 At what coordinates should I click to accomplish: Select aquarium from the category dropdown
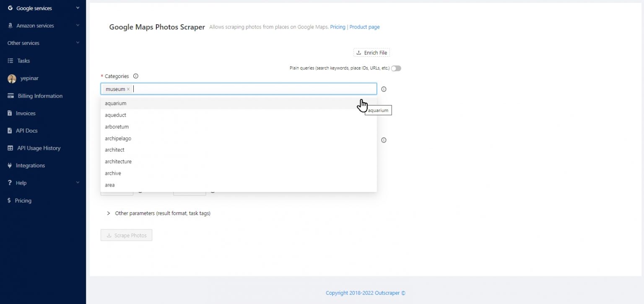pyautogui.click(x=116, y=103)
